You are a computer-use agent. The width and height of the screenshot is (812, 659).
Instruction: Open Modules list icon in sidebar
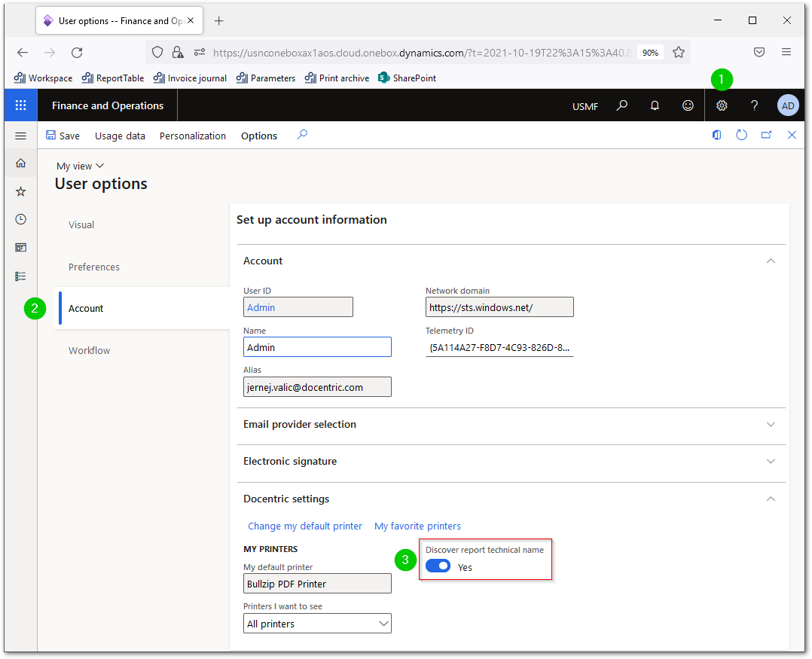point(21,276)
